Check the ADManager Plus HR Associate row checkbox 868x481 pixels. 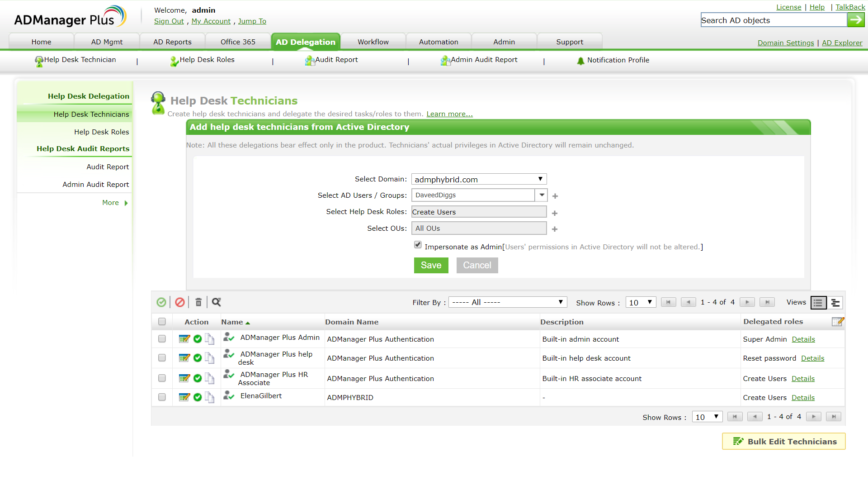(x=162, y=378)
